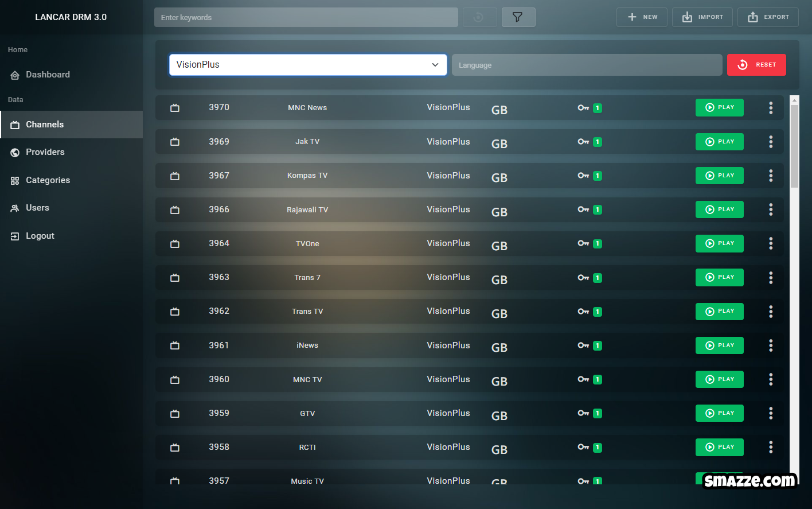This screenshot has height=509, width=812.
Task: Click the key icon for GTV
Action: (x=583, y=413)
